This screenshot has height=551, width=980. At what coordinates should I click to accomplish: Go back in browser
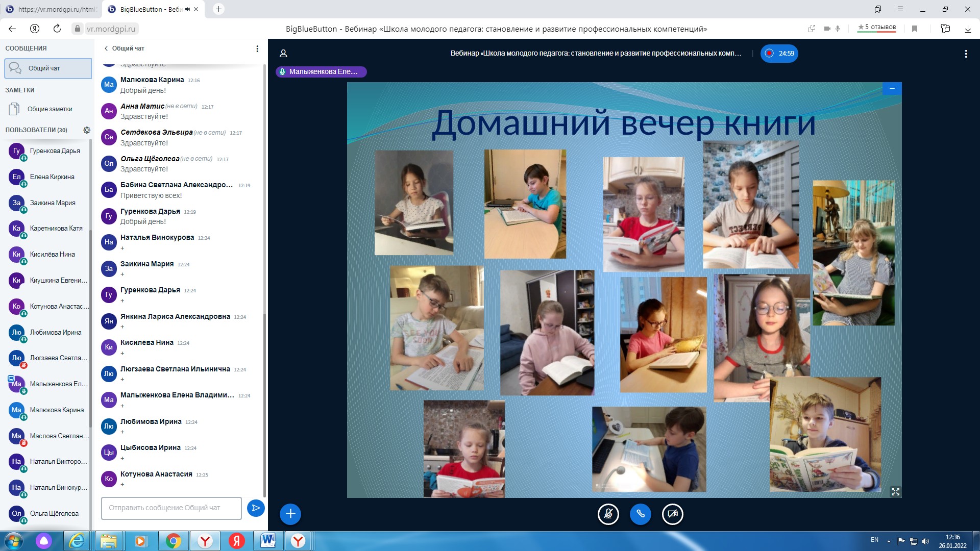click(13, 29)
